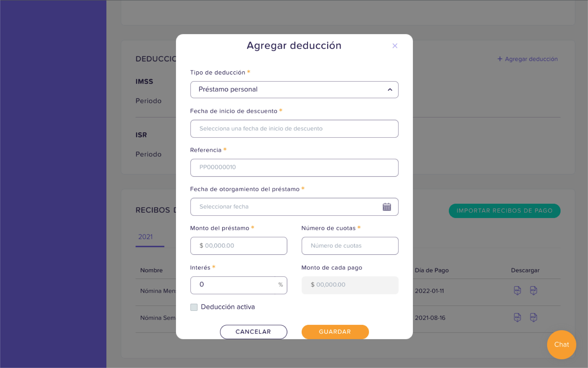Click the plus icon beside Agregar deducción
588x368 pixels.
coord(500,59)
